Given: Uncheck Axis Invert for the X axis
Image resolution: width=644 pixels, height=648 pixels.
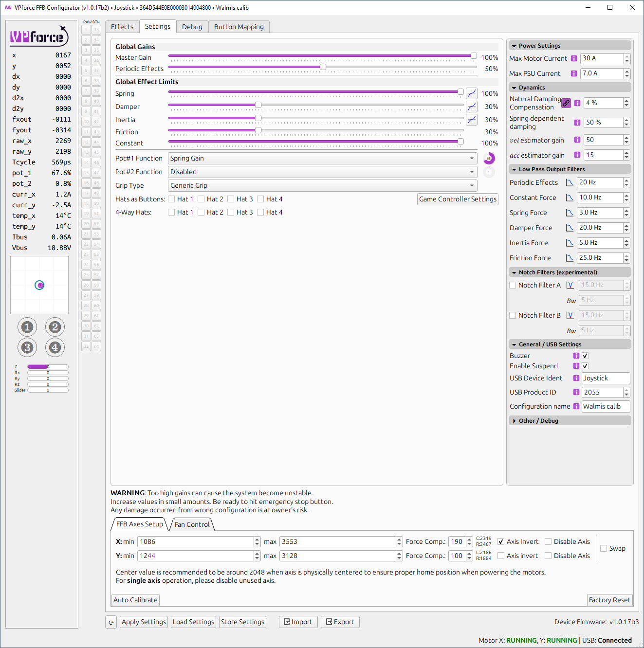Looking at the screenshot, I should tap(501, 541).
